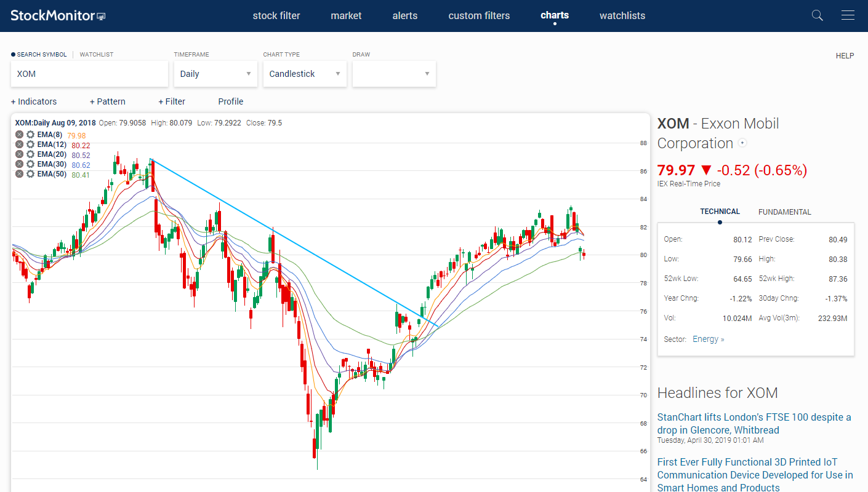The image size is (868, 492).
Task: Click the IEX Real-Time Price label
Action: [689, 184]
